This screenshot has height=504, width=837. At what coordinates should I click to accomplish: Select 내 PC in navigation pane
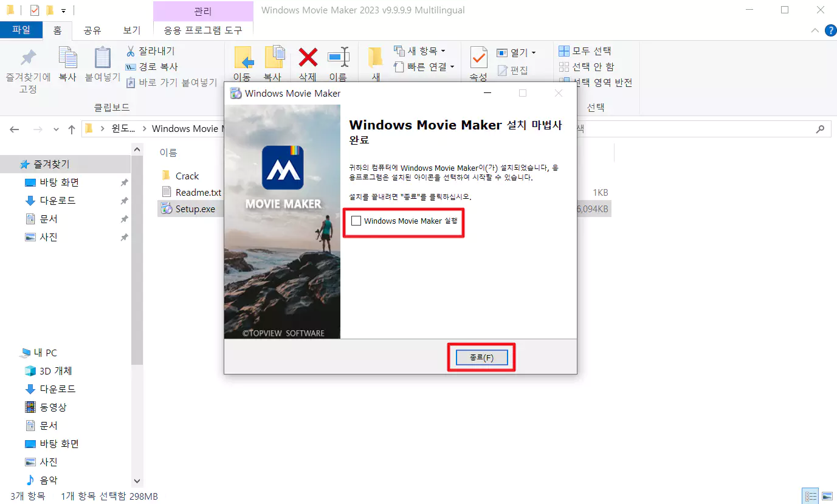[46, 353]
